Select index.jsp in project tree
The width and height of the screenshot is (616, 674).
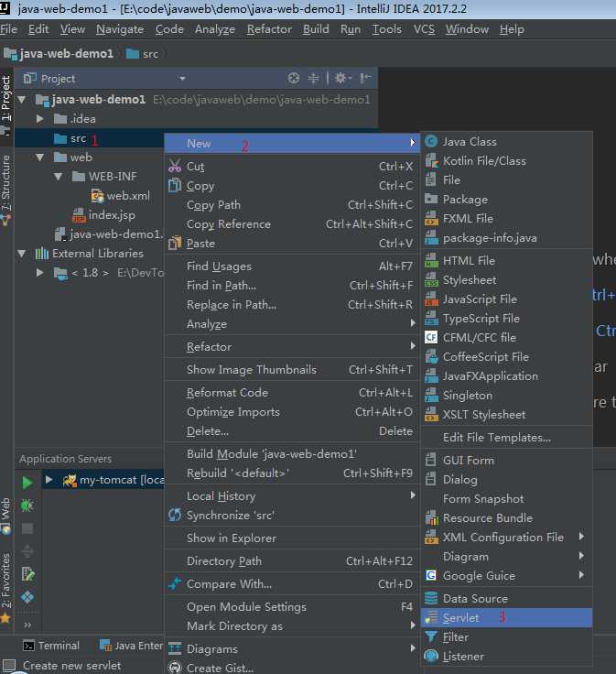click(104, 215)
